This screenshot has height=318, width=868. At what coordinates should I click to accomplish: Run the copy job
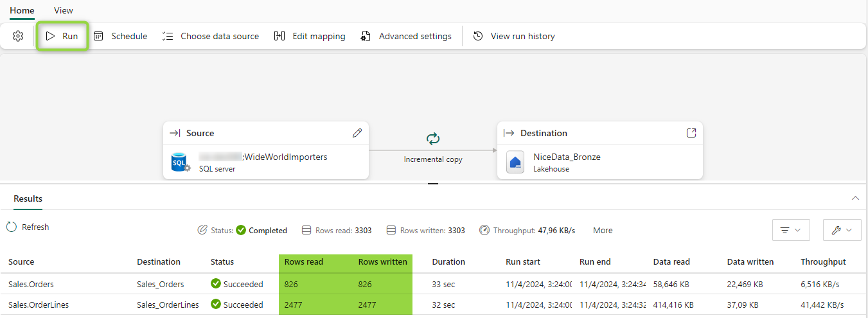point(62,36)
